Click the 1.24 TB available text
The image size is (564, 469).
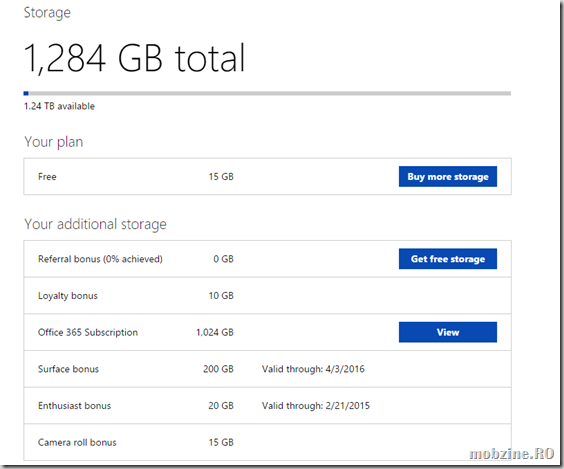(x=59, y=106)
